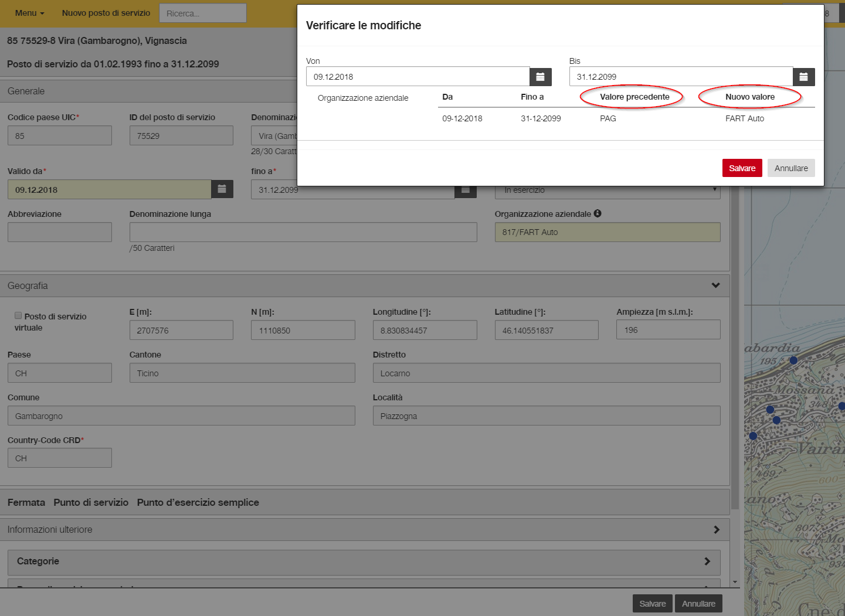The width and height of the screenshot is (845, 616).
Task: Open calendar picker for Von date
Action: click(540, 77)
